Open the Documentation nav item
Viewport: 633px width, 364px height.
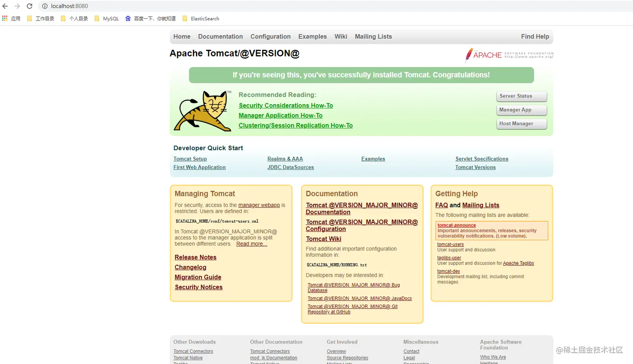(x=221, y=36)
